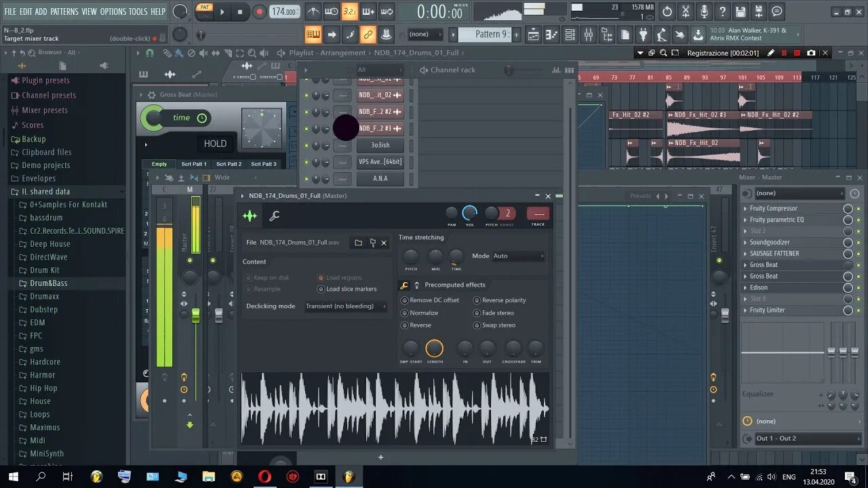Click the TRACK mixer routing selector

pyautogui.click(x=538, y=213)
